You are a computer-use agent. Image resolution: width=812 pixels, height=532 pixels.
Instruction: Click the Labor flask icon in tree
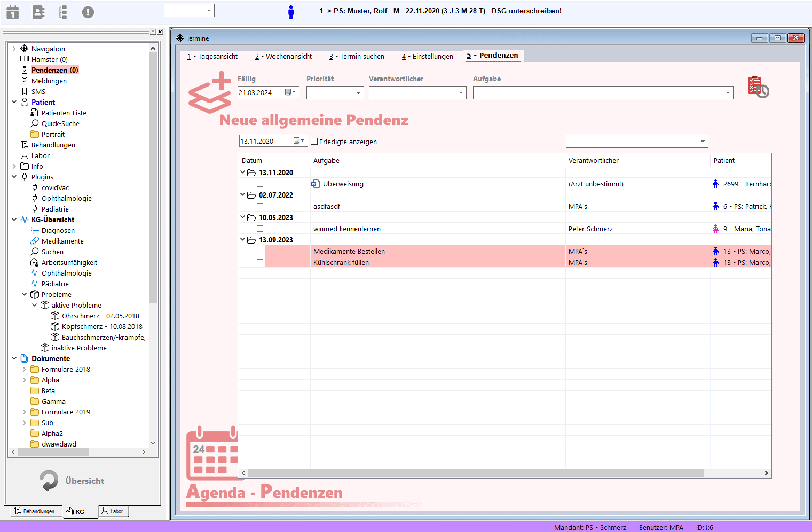(x=24, y=155)
